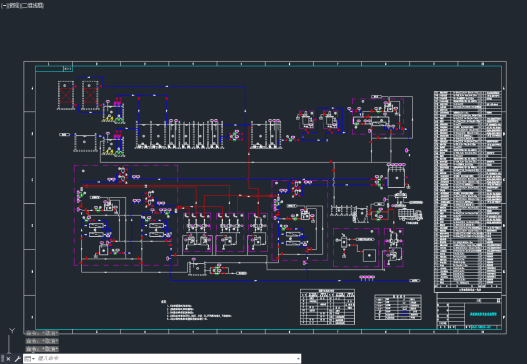Open the 俯视 view controls menu
The height and width of the screenshot is (364, 527).
(14, 6)
